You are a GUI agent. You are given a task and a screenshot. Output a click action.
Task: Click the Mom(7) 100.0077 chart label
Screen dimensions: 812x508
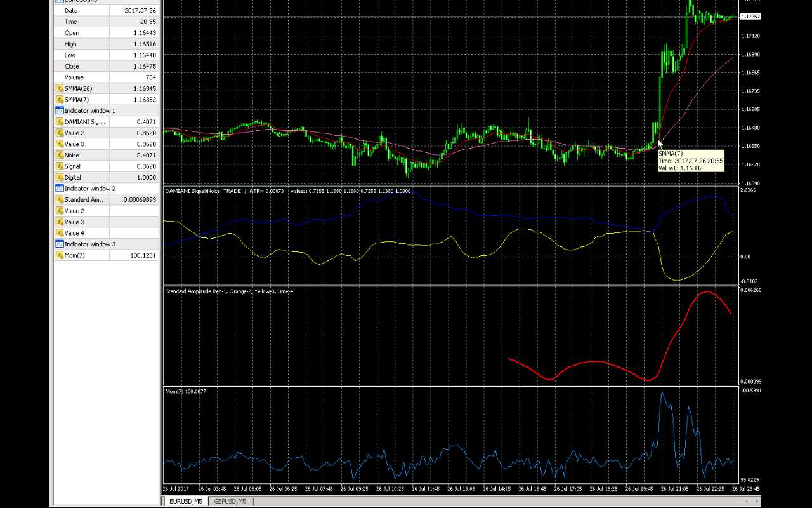[x=185, y=392]
